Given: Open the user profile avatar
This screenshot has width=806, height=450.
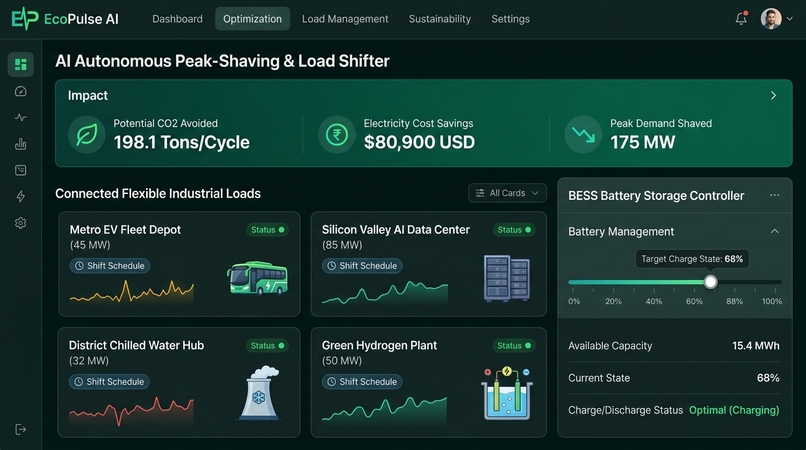Looking at the screenshot, I should (x=771, y=19).
